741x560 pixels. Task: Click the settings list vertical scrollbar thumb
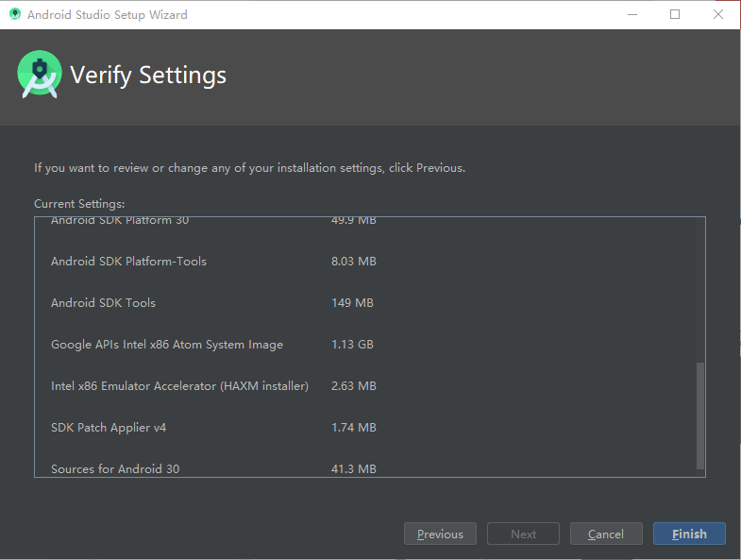700,416
